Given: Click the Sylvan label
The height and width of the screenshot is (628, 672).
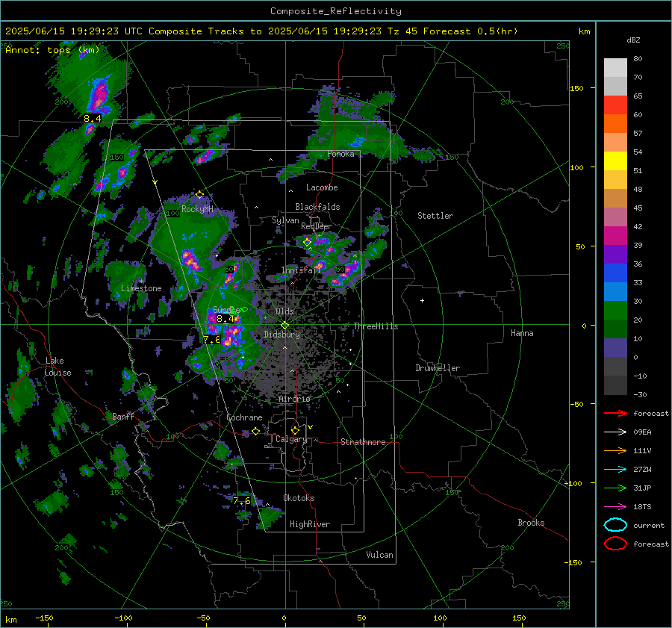Looking at the screenshot, I should point(285,220).
